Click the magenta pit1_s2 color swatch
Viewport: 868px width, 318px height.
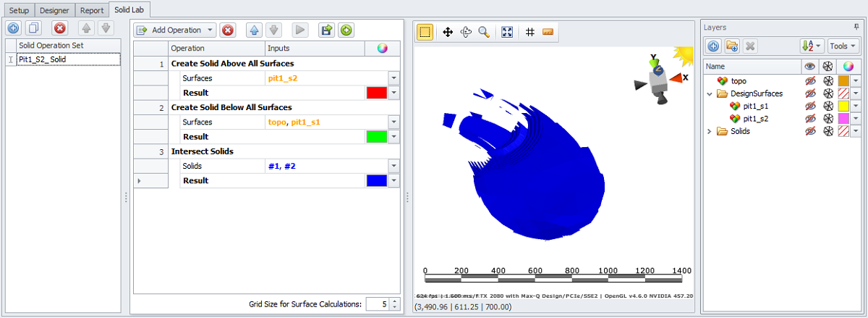[x=843, y=118]
